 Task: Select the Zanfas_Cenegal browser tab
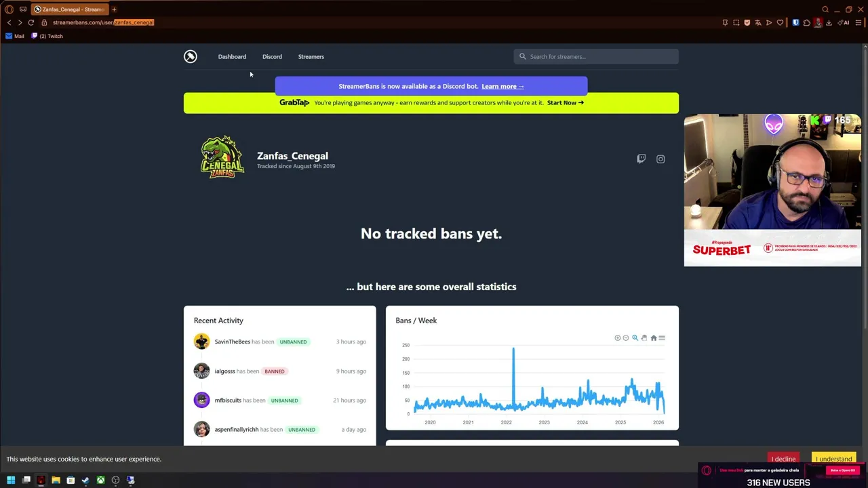(68, 9)
